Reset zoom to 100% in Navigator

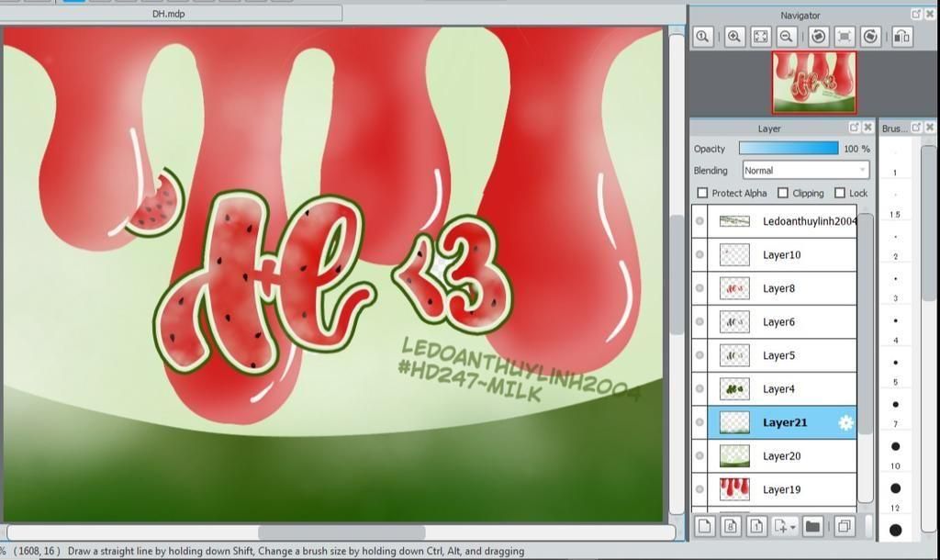click(x=703, y=37)
